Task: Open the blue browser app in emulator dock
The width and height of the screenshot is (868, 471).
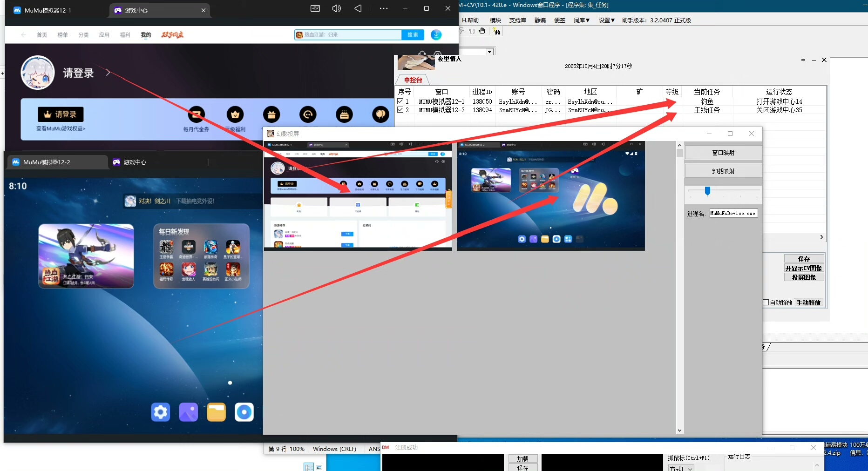Action: (244, 412)
